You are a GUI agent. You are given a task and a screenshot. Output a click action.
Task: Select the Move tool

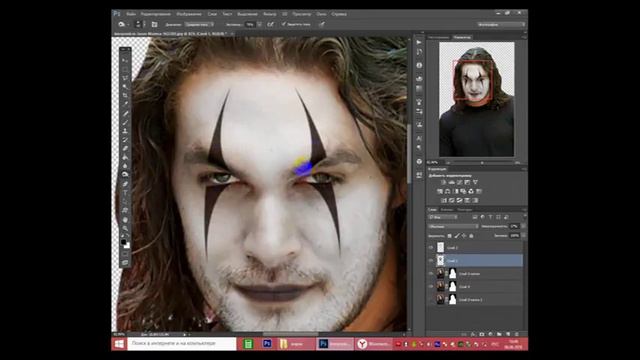click(x=125, y=60)
